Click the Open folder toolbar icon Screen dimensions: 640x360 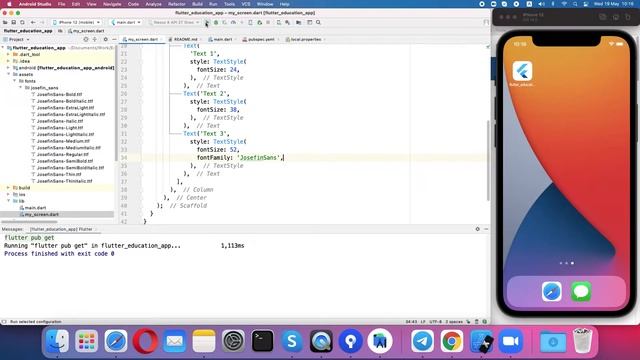5,22
